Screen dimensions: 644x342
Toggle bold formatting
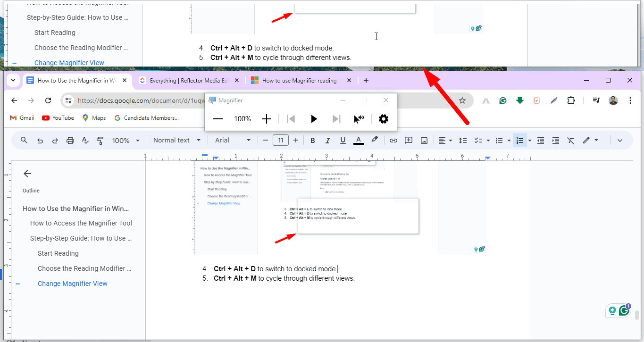click(312, 140)
